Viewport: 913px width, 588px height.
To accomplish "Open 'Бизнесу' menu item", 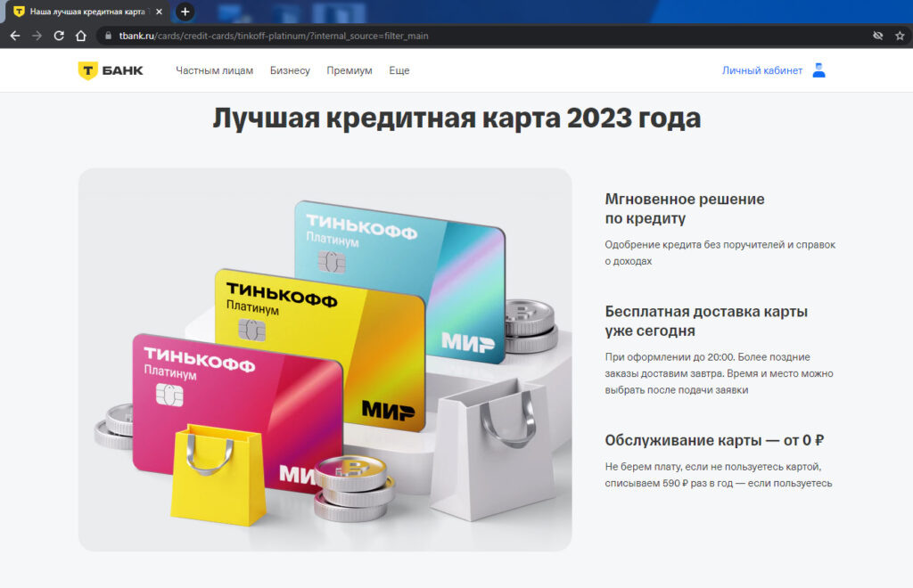I will (x=290, y=70).
